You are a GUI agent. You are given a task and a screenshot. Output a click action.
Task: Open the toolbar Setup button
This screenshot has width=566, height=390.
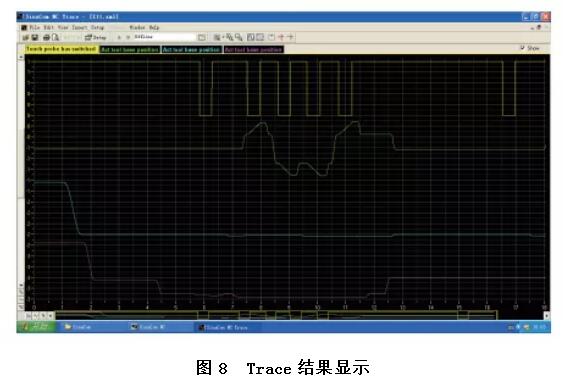[x=95, y=37]
